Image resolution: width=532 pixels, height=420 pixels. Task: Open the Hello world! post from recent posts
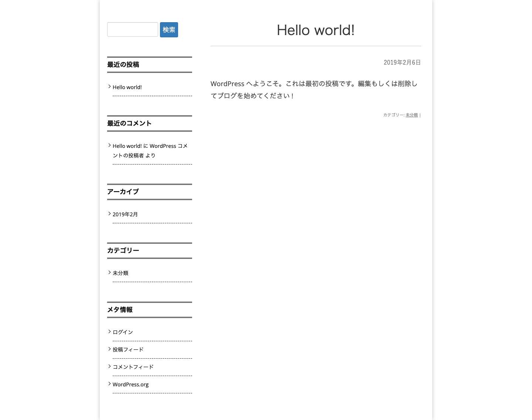[x=127, y=87]
